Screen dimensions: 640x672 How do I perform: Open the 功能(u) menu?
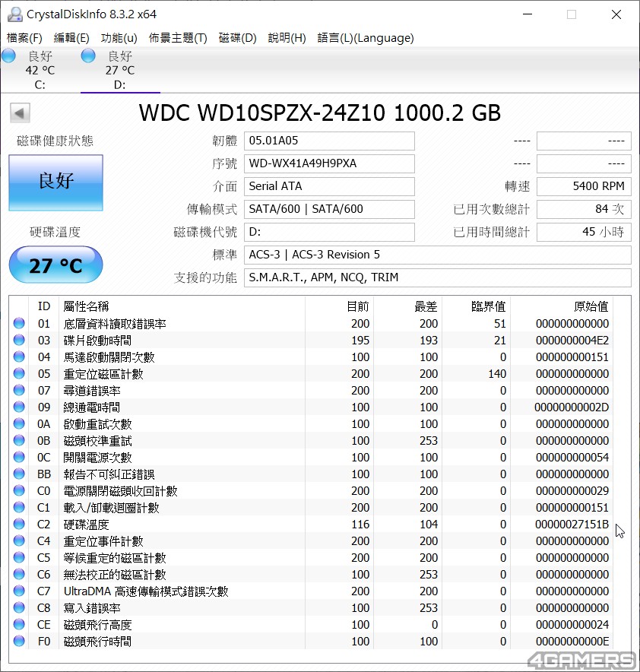(x=119, y=38)
